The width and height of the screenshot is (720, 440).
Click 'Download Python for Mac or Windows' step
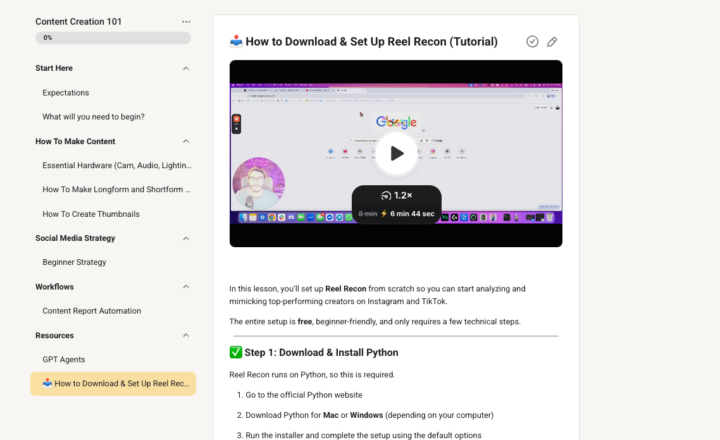[x=369, y=415]
